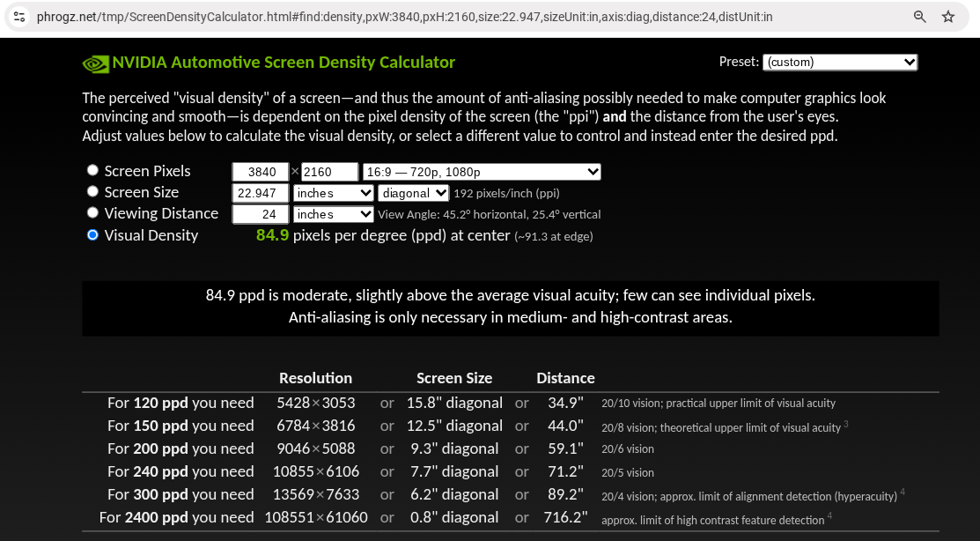Click the 'For 150 ppd you need' row label
Image resolution: width=980 pixels, height=541 pixels.
tap(181, 426)
